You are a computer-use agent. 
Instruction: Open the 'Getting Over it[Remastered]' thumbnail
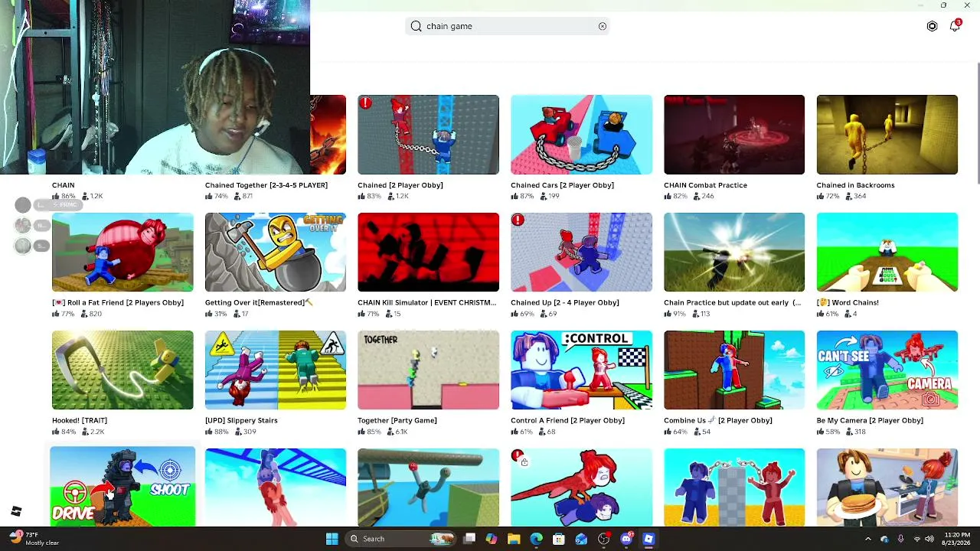(x=276, y=253)
